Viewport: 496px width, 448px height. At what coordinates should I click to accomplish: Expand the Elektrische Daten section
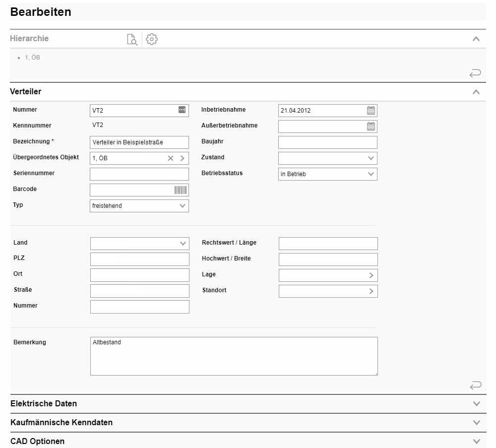476,404
